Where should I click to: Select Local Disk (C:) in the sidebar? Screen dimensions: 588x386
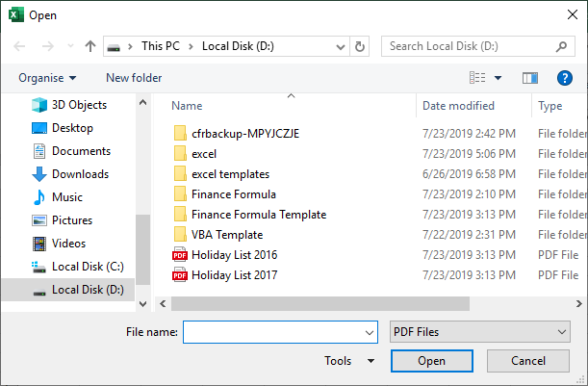click(x=87, y=267)
